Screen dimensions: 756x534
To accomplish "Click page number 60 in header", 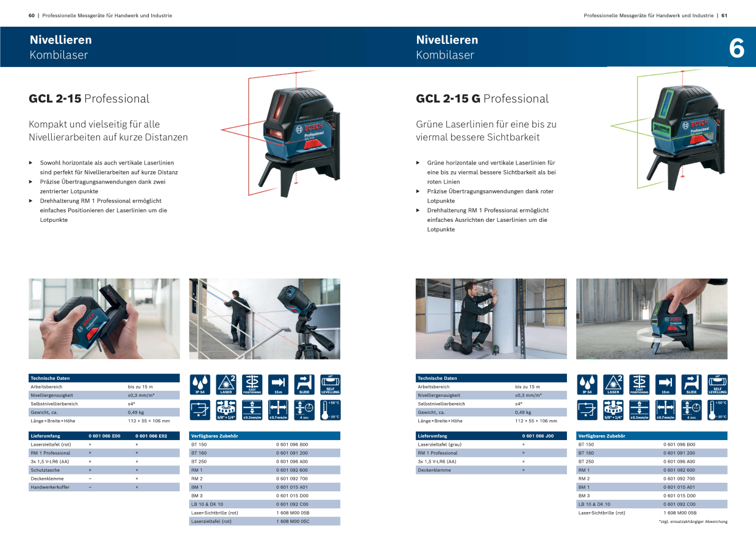I will pyautogui.click(x=32, y=15).
